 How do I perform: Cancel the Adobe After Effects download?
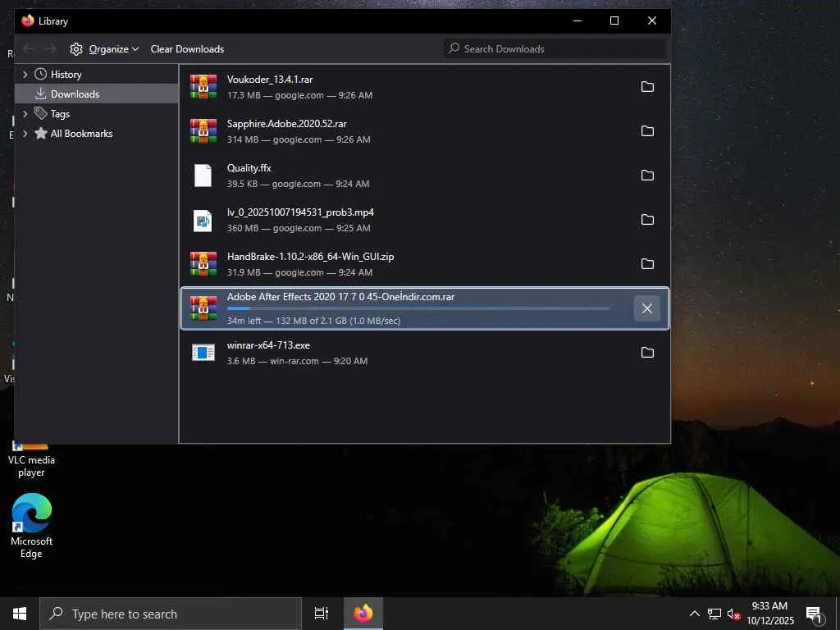tap(646, 308)
